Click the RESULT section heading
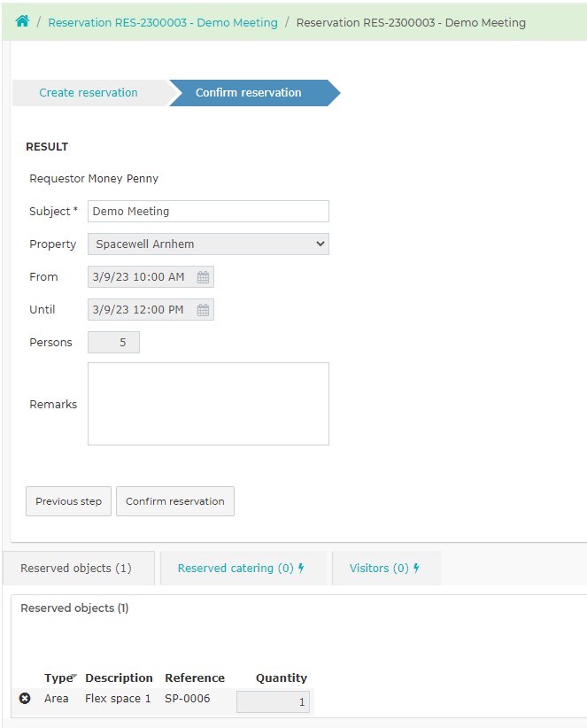The height and width of the screenshot is (728, 587). 47,147
